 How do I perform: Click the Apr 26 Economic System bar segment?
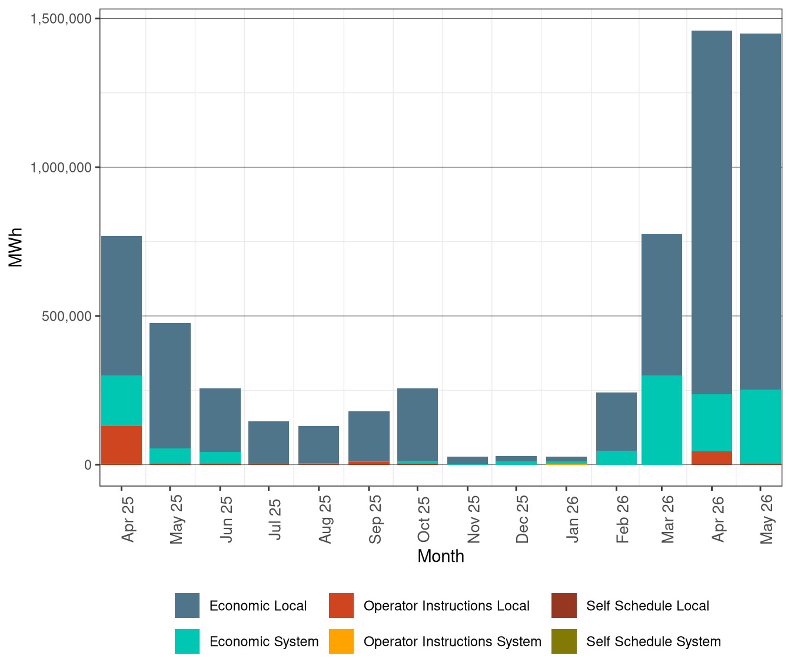[712, 423]
